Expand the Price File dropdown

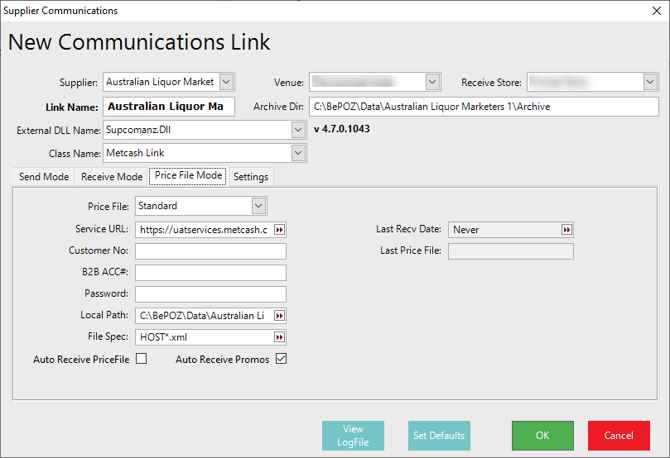[259, 206]
